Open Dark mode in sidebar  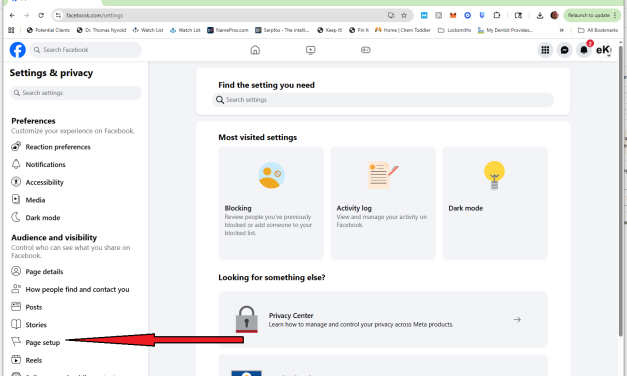pos(36,218)
